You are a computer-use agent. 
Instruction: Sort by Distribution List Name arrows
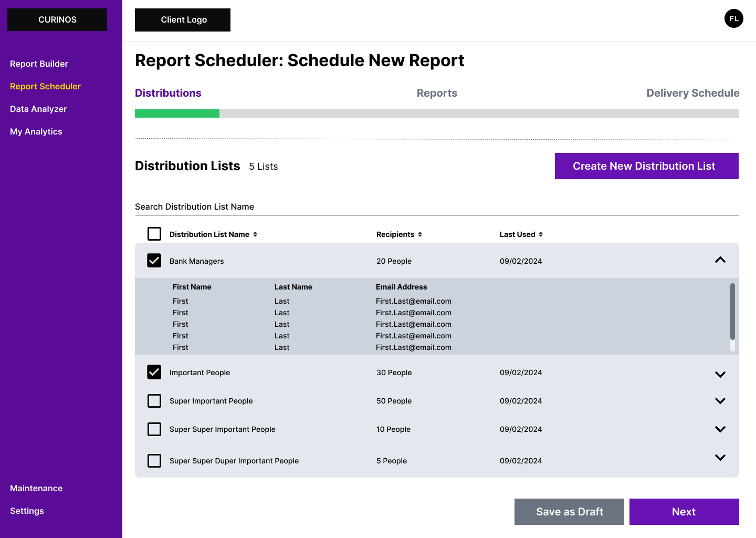pyautogui.click(x=255, y=234)
